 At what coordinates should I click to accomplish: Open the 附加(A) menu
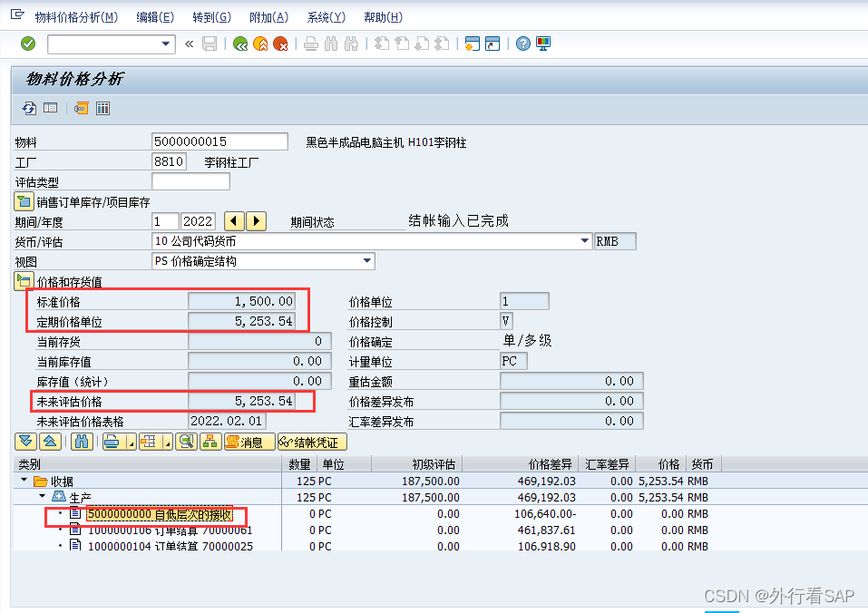point(268,17)
